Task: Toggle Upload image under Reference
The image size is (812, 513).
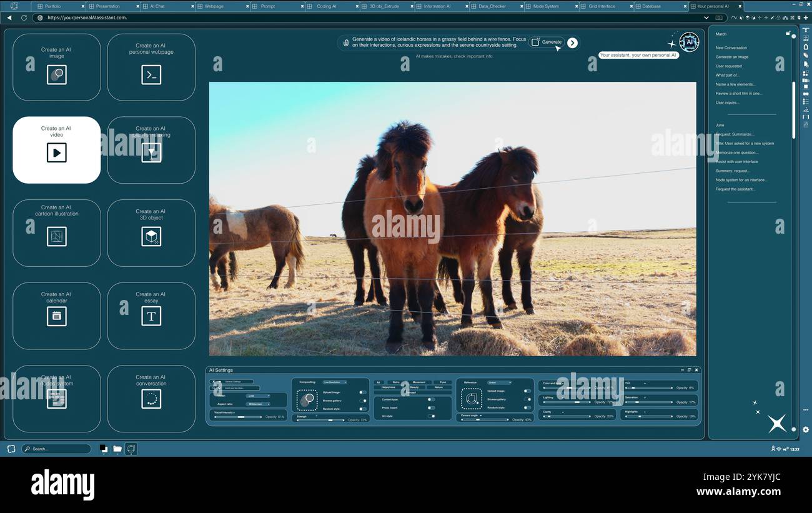Action: pyautogui.click(x=527, y=391)
